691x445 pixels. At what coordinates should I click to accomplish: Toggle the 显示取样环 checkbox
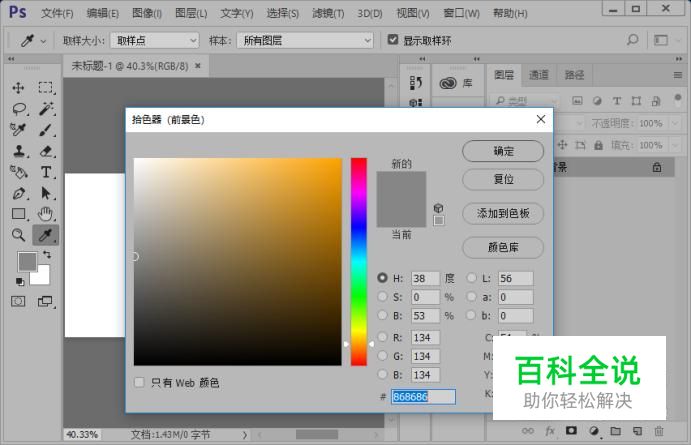tap(393, 40)
